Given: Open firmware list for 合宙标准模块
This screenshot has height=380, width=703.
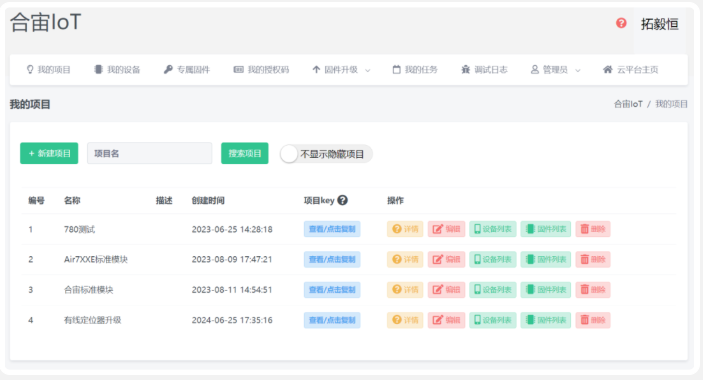Looking at the screenshot, I should (546, 289).
